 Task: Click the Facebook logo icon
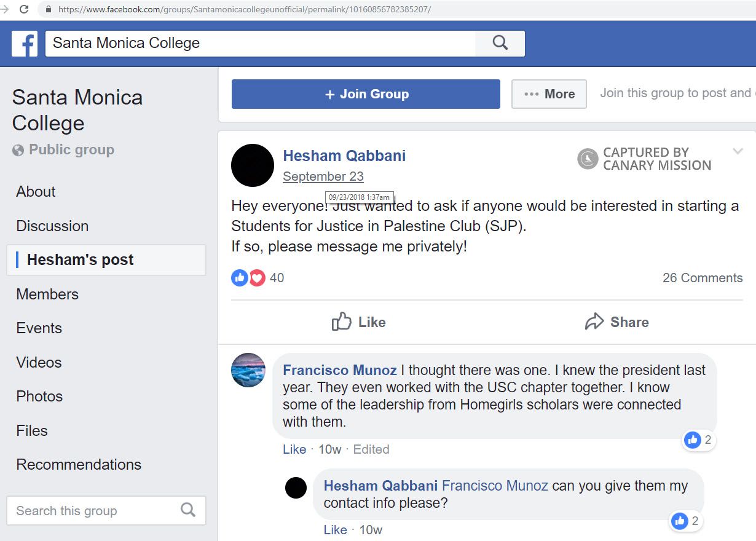pyautogui.click(x=25, y=44)
